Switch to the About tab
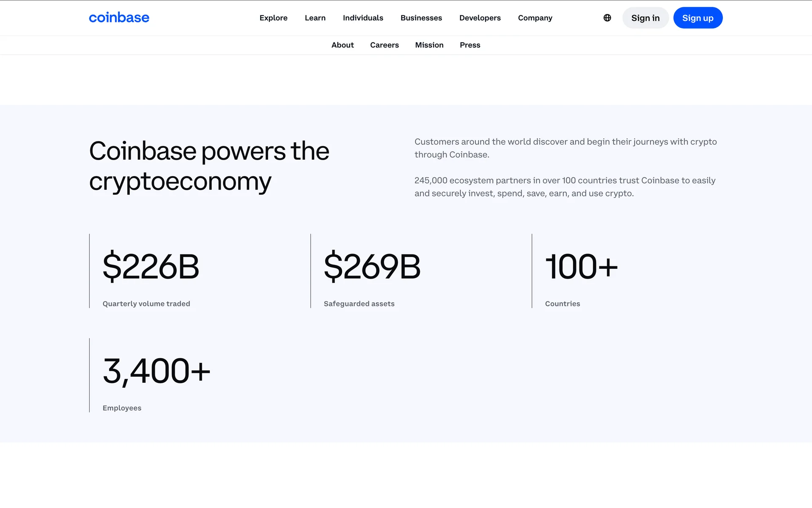812x508 pixels. [342, 45]
